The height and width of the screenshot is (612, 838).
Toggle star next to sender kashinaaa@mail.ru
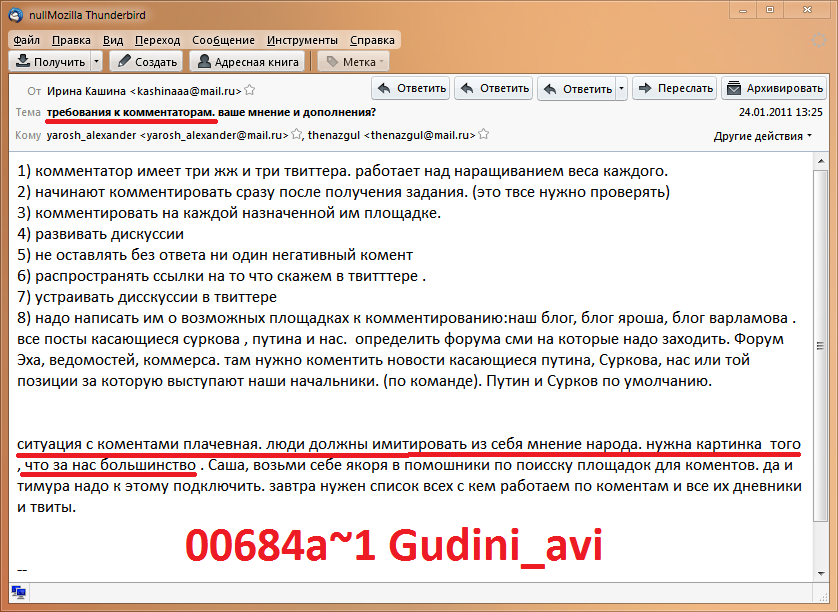pyautogui.click(x=250, y=90)
